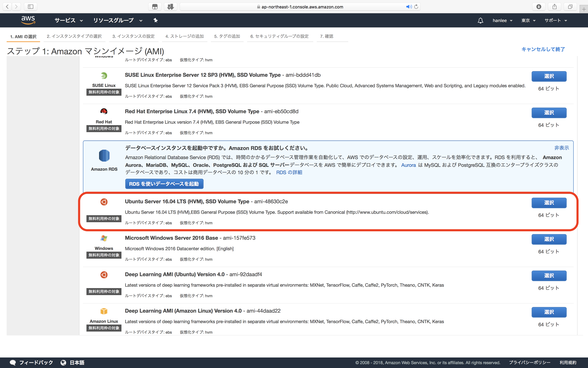The width and height of the screenshot is (588, 368).
Task: Click the download-arrow extension icon in toolbar
Action: 171,7
